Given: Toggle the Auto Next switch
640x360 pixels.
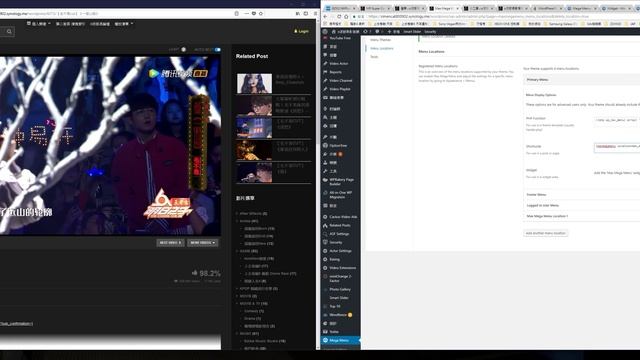Looking at the screenshot, I should tap(218, 50).
